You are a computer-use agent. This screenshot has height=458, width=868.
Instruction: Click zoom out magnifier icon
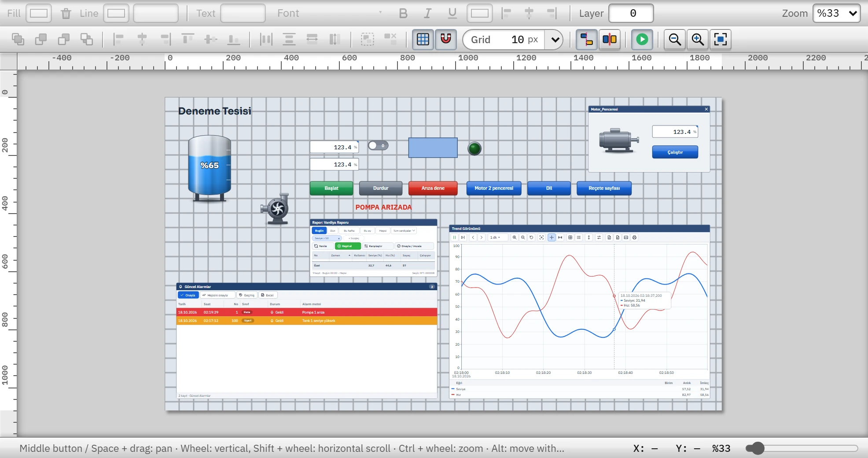tap(675, 39)
